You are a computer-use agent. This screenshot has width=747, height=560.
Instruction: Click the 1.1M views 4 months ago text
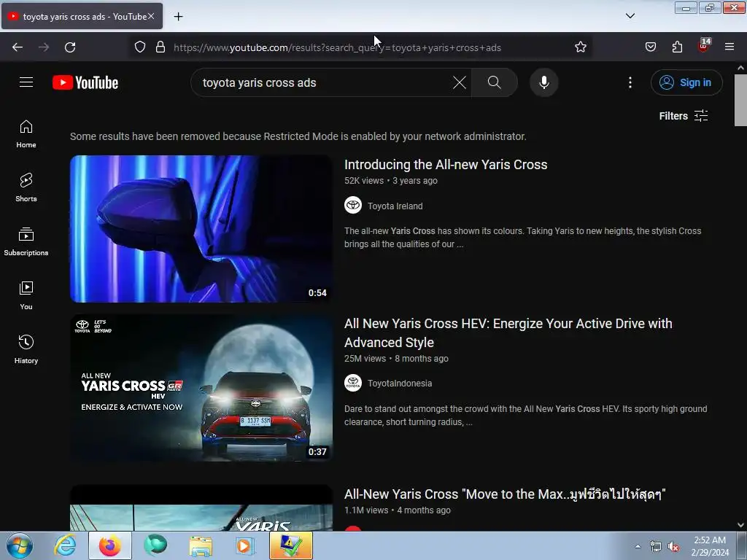tap(398, 510)
